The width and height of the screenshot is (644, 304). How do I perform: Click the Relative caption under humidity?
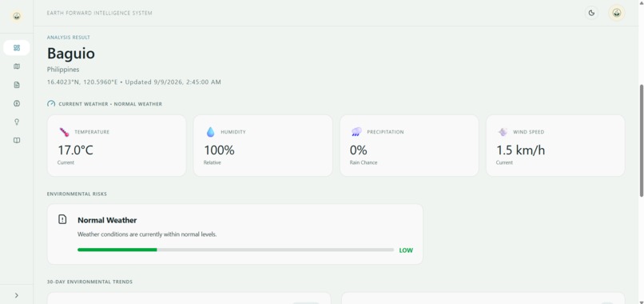click(213, 162)
